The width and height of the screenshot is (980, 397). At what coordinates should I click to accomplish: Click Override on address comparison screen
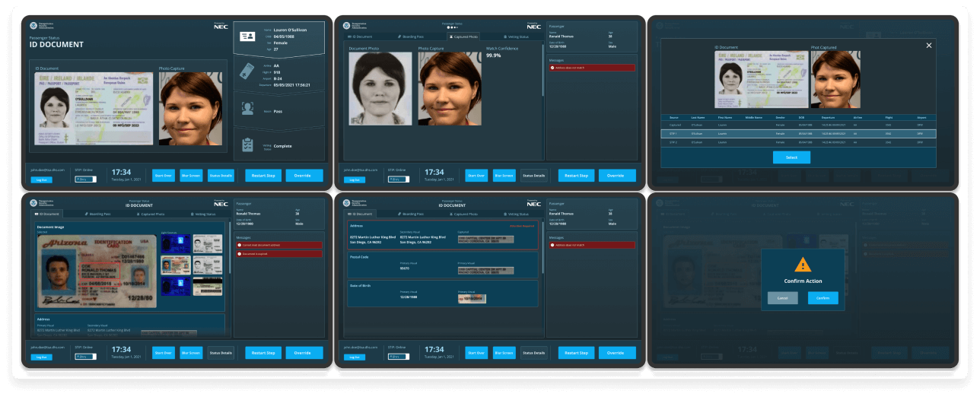[617, 353]
